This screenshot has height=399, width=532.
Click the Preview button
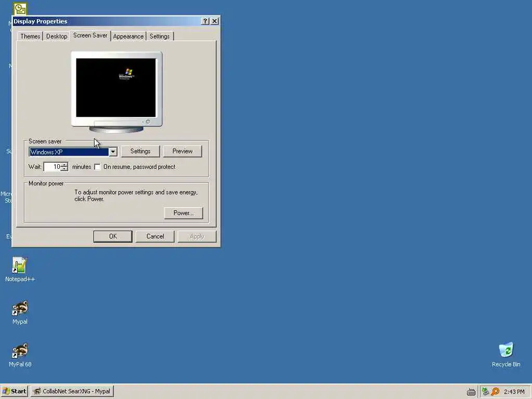[182, 151]
